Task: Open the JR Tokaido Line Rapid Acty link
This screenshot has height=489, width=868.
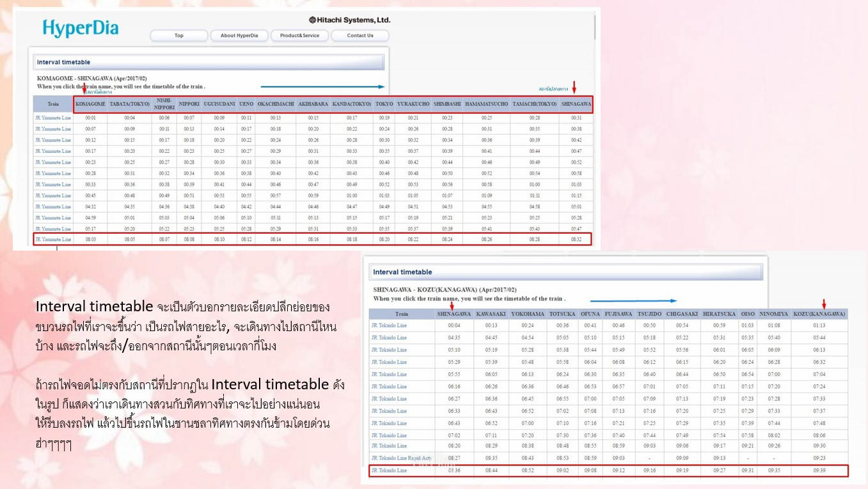Action: tap(402, 458)
